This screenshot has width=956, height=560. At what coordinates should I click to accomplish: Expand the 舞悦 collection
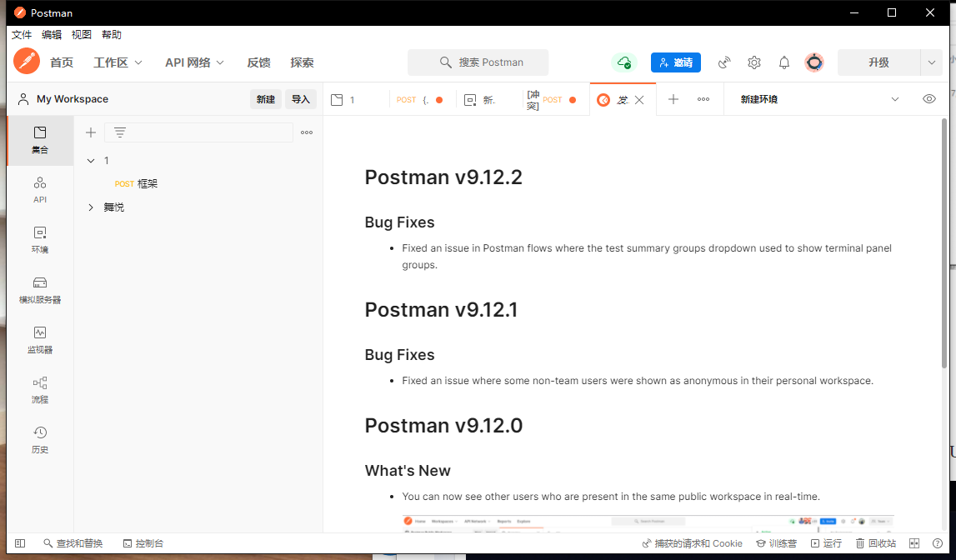(90, 207)
